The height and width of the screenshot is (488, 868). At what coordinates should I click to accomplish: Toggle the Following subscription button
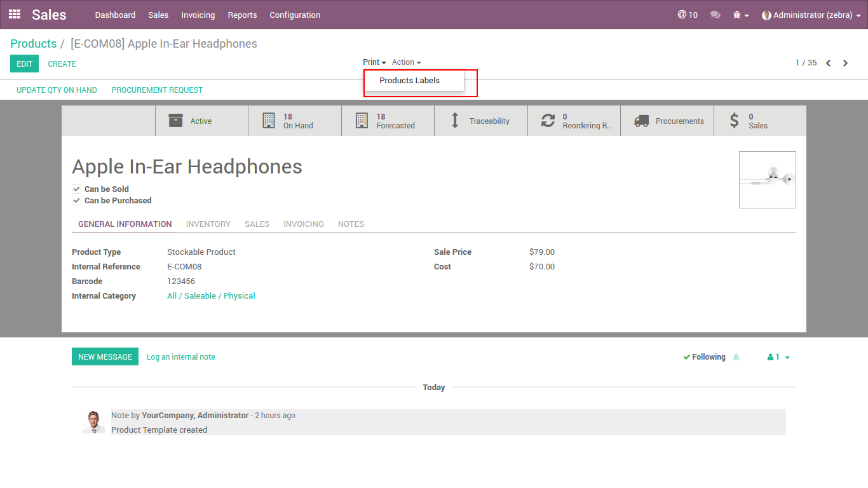tap(704, 357)
